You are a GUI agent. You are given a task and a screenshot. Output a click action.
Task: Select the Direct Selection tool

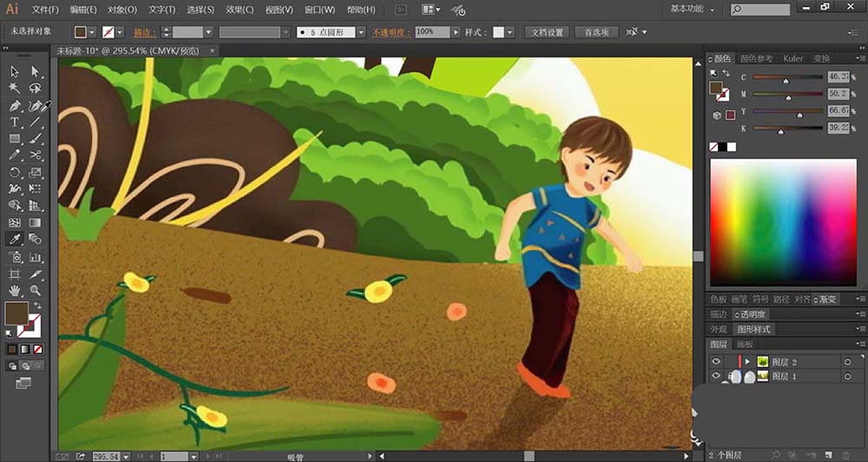36,71
